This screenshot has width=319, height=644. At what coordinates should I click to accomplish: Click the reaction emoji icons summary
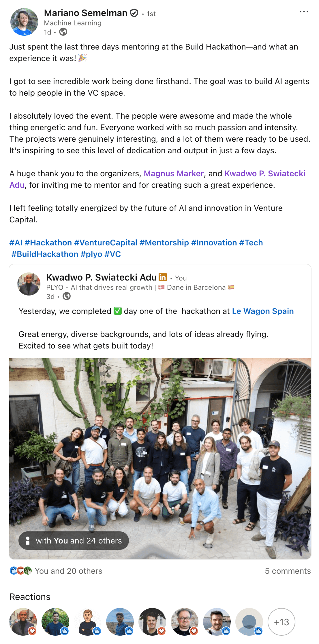click(20, 571)
